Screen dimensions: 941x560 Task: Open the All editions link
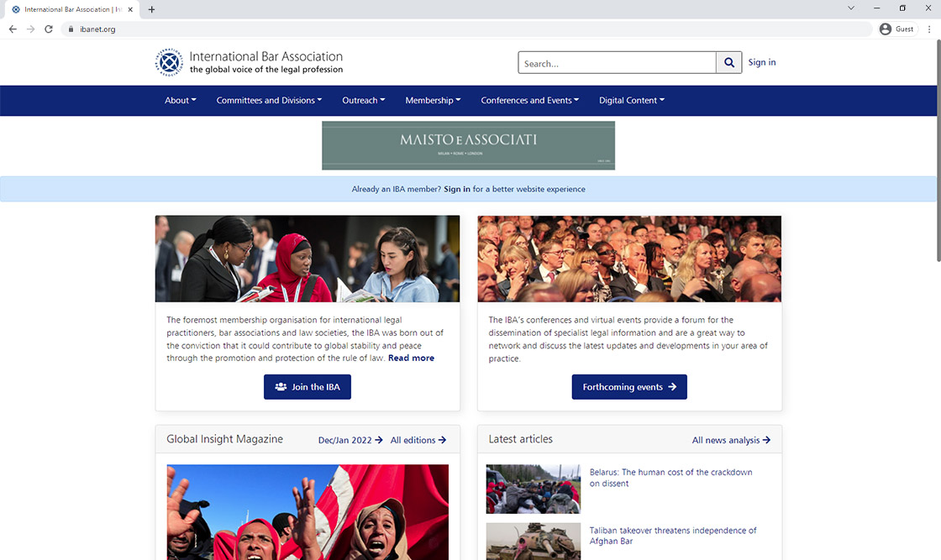418,440
